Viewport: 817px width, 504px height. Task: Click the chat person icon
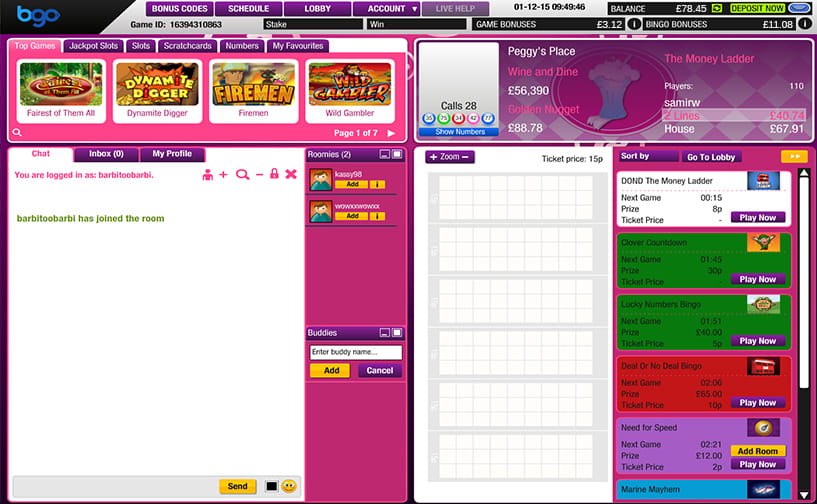(207, 175)
